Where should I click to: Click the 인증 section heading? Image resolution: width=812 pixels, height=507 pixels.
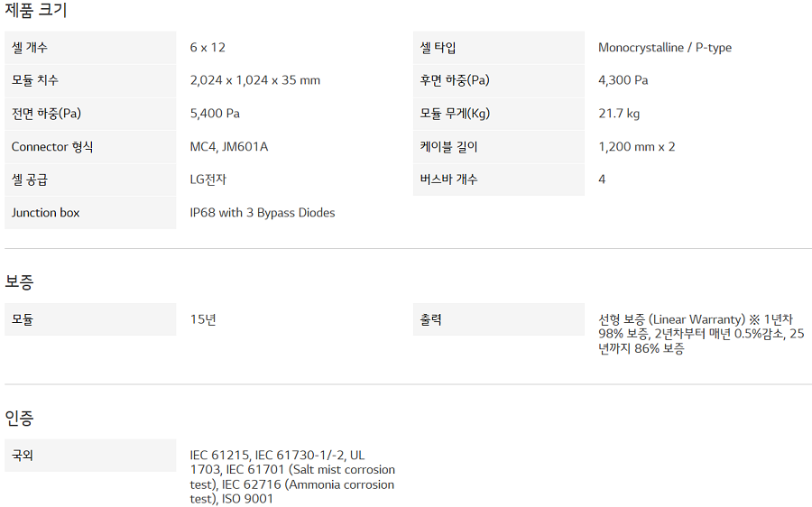19,418
